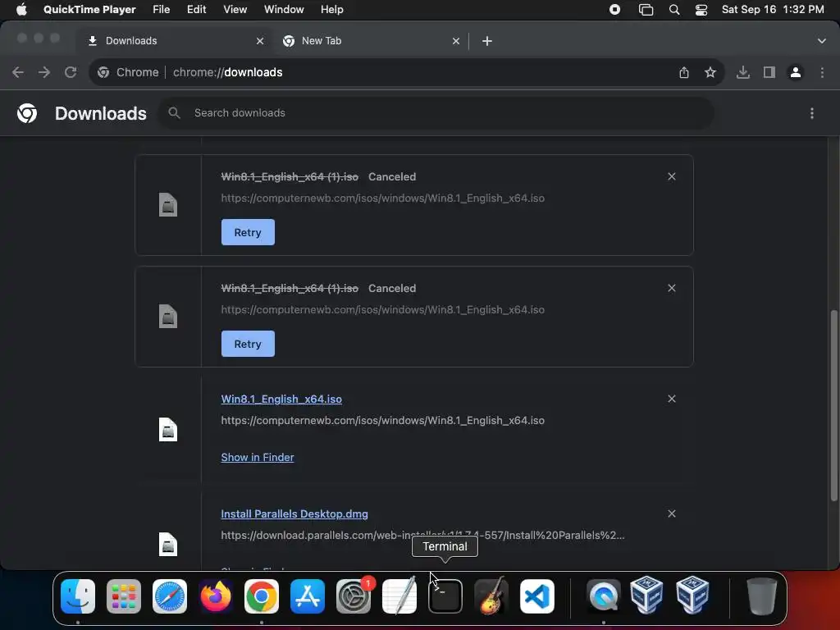The image size is (840, 630).
Task: Click the completed Win8.1 download source URL
Action: 382,421
